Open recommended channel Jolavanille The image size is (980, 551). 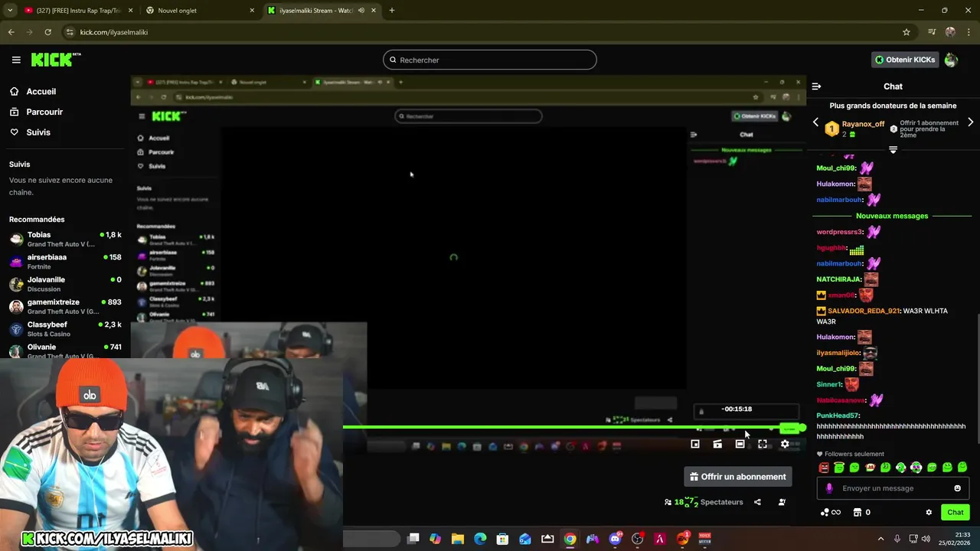(x=65, y=284)
